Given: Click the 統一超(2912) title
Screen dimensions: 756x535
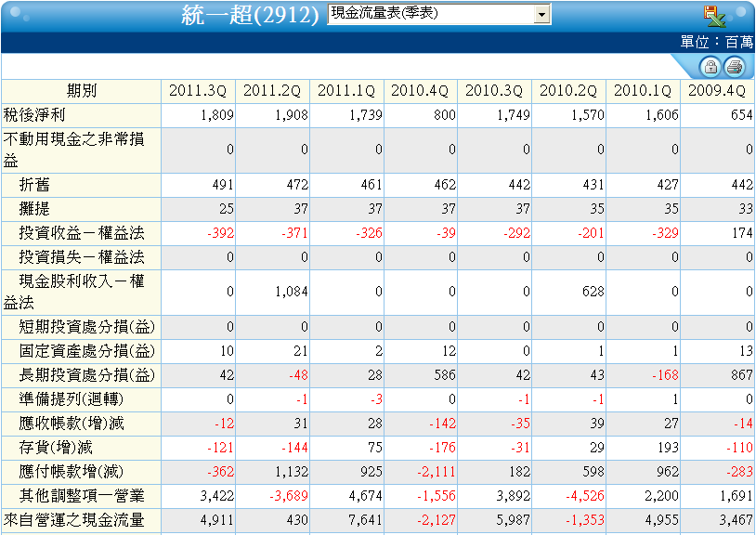Looking at the screenshot, I should (250, 16).
